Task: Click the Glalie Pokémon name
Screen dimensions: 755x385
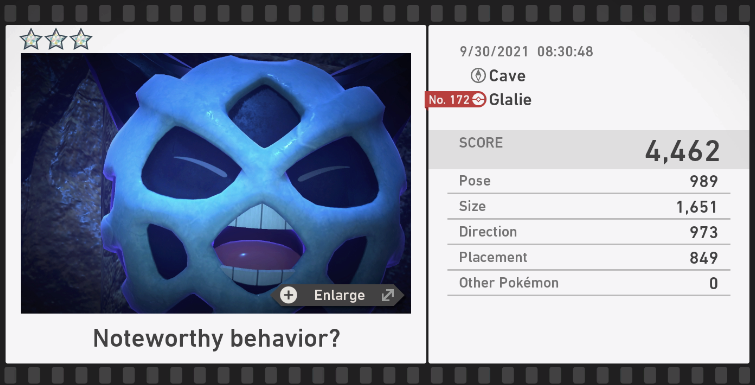Action: [x=510, y=100]
